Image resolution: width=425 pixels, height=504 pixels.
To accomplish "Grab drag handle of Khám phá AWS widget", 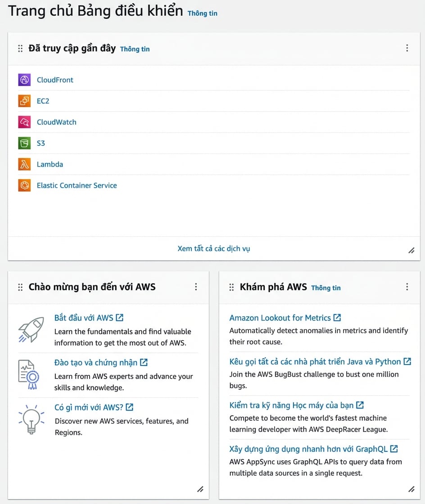I will click(231, 287).
